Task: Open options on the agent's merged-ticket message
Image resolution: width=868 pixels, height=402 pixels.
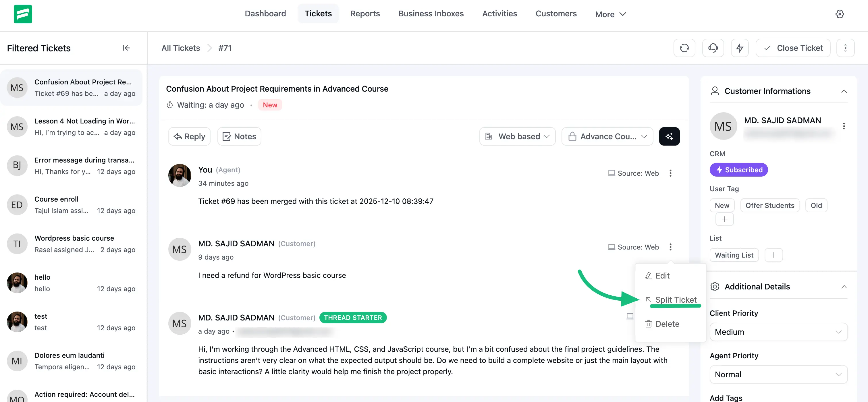Action: (671, 173)
